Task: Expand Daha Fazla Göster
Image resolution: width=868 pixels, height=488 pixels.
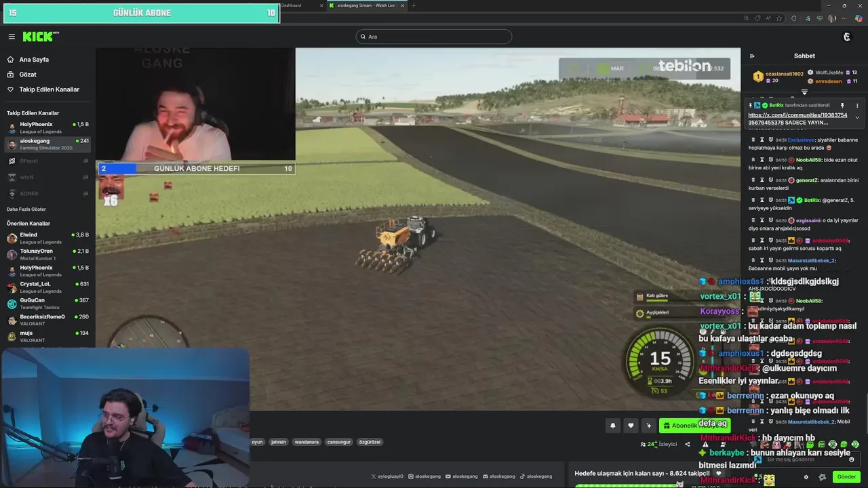Action: [x=26, y=209]
